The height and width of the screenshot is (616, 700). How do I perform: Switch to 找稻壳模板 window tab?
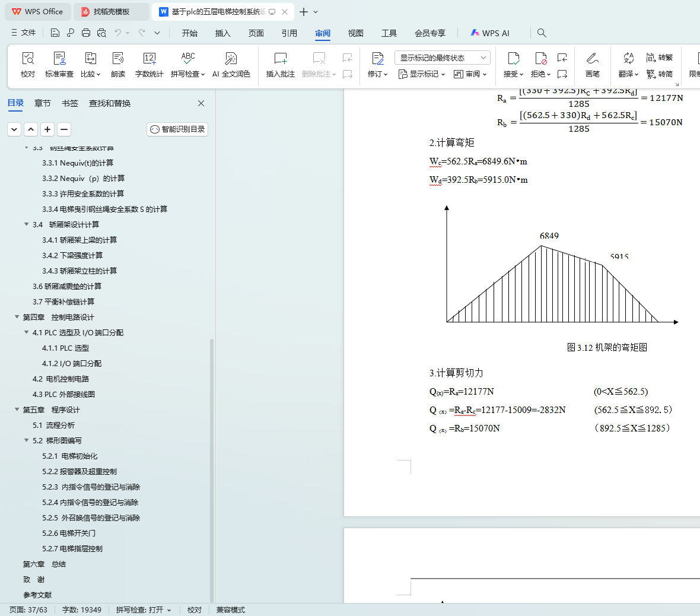[112, 12]
